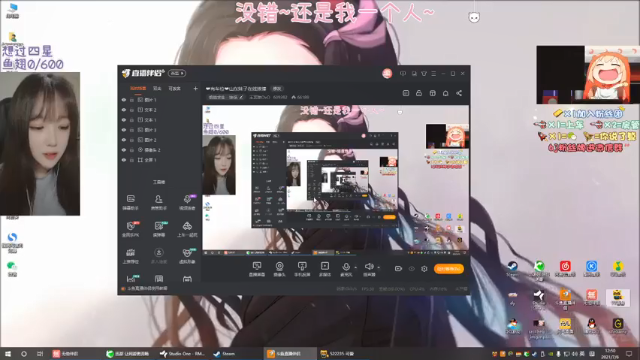Image resolution: width=640 pixels, height=360 pixels.
Task: Hide the 图片 1 source with its eye icon
Action: click(x=124, y=100)
